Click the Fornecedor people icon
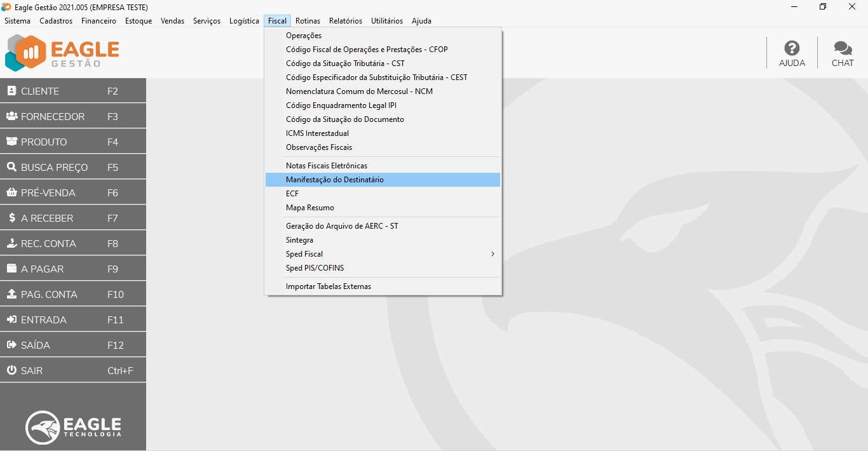Image resolution: width=868 pixels, height=451 pixels. coord(11,116)
